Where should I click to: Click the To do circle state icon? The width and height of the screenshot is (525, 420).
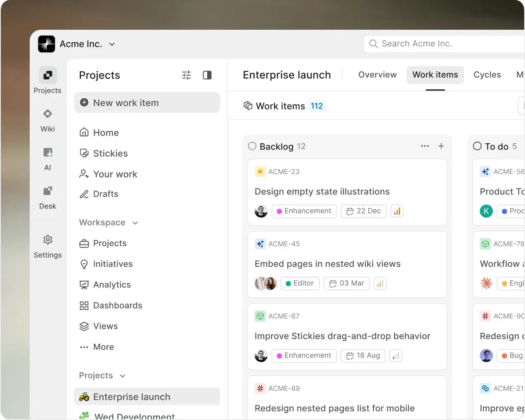pos(477,146)
